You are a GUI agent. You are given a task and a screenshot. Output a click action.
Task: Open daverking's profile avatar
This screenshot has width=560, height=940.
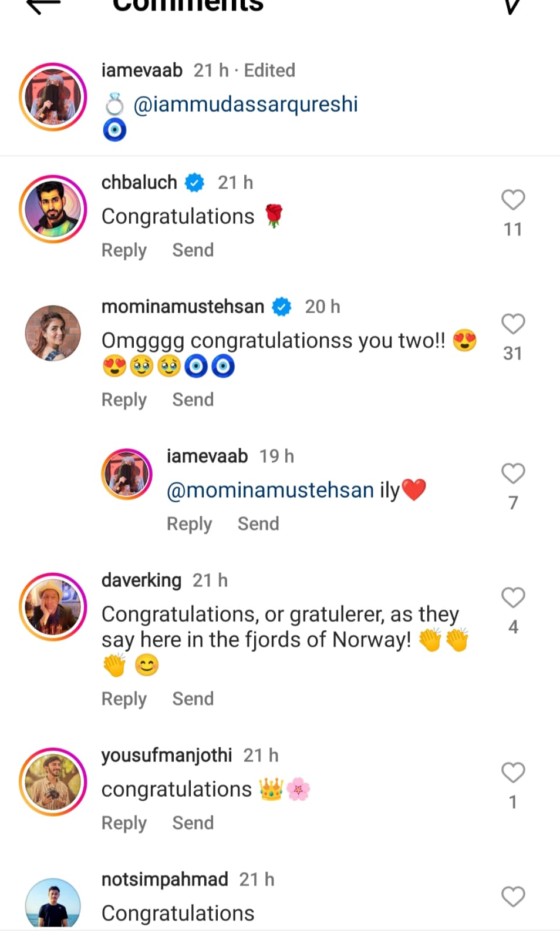click(53, 607)
